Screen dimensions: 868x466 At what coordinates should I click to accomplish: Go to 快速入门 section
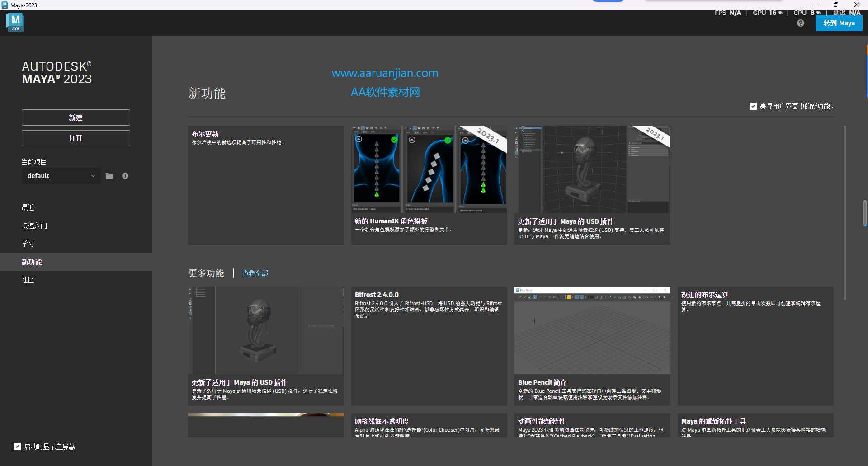34,226
